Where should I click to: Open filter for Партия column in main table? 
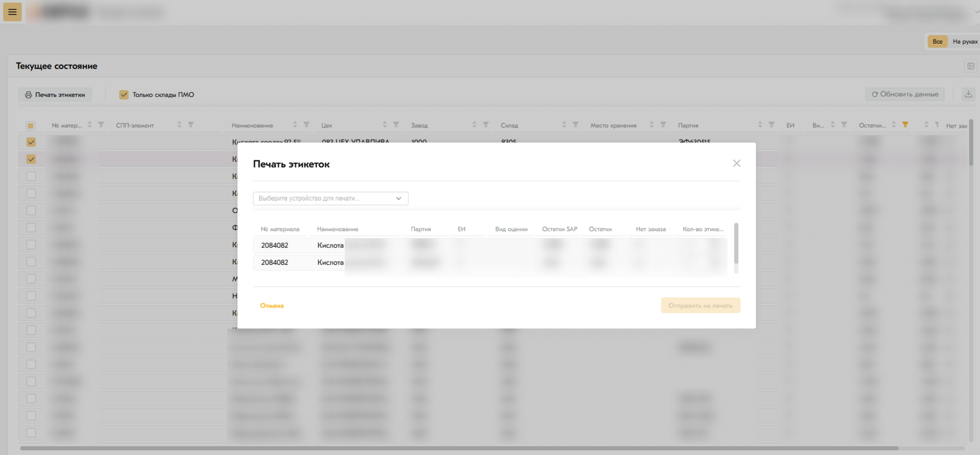coord(771,125)
